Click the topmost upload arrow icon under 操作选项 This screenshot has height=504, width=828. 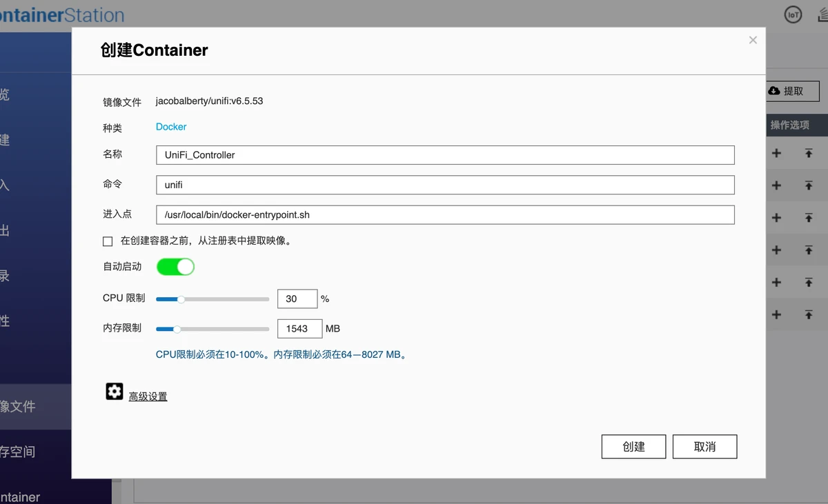[809, 153]
